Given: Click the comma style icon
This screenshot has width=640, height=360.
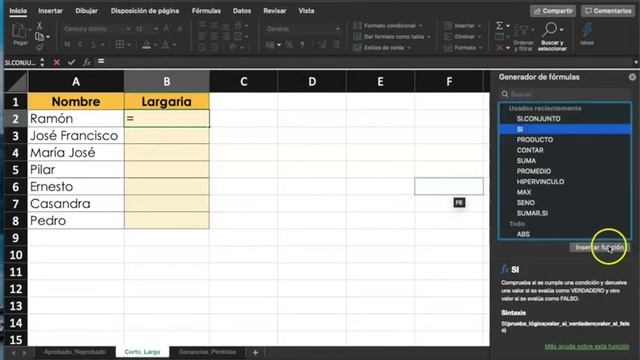Looking at the screenshot, I should [x=302, y=44].
